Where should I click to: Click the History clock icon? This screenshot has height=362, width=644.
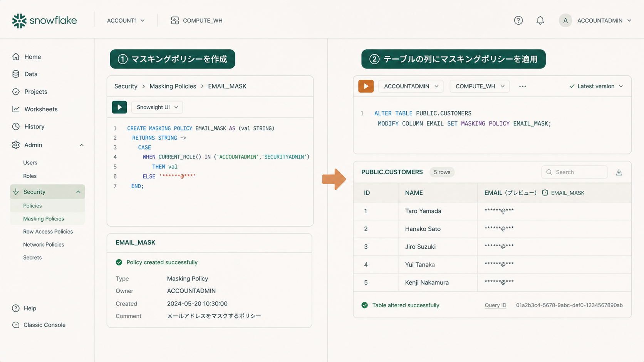coord(16,126)
